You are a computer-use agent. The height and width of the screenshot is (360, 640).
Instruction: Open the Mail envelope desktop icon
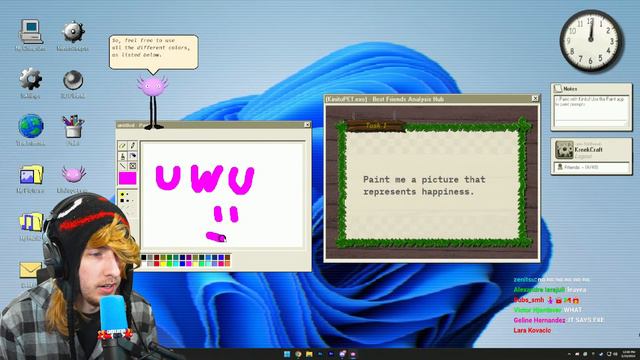coord(31,270)
